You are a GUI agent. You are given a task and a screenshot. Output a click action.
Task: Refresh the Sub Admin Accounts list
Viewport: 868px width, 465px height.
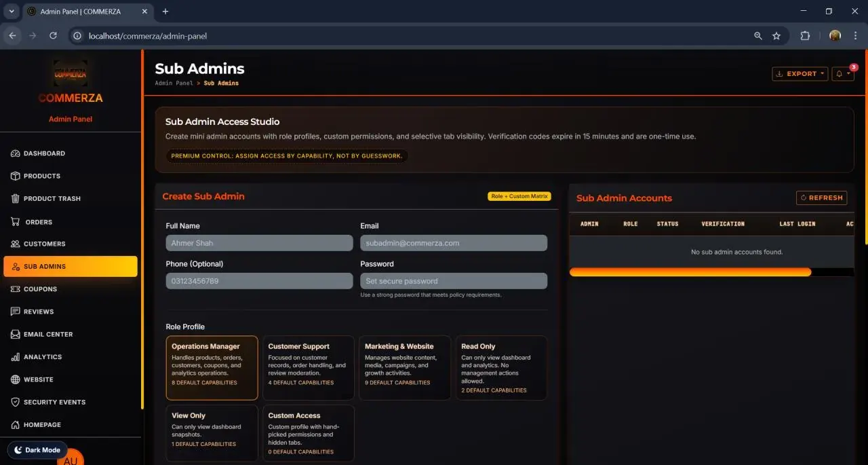pos(822,198)
